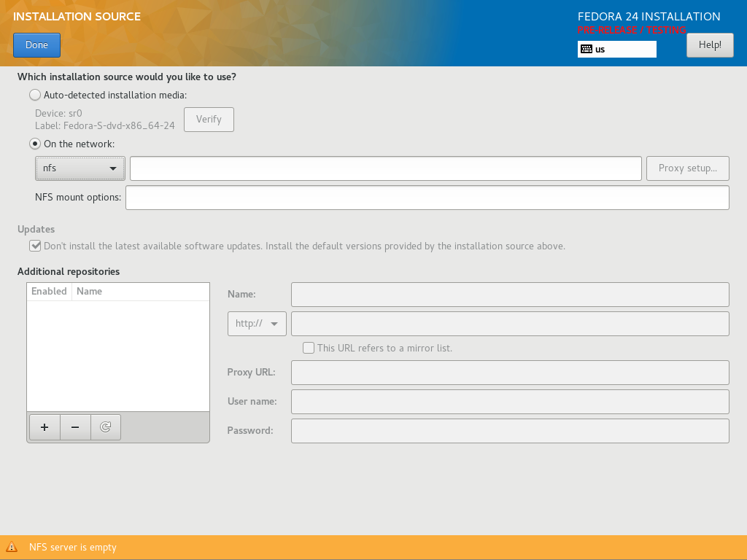747x560 pixels.
Task: Click the Label: Fedora-S-dvd-x86_64-24 text
Action: pyautogui.click(x=105, y=125)
